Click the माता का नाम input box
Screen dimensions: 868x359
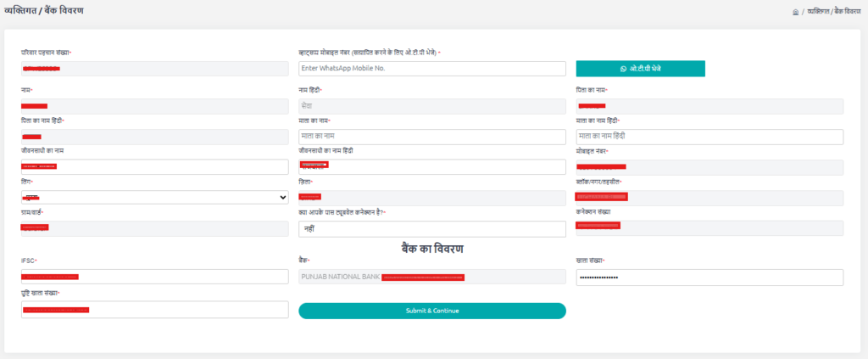click(431, 136)
